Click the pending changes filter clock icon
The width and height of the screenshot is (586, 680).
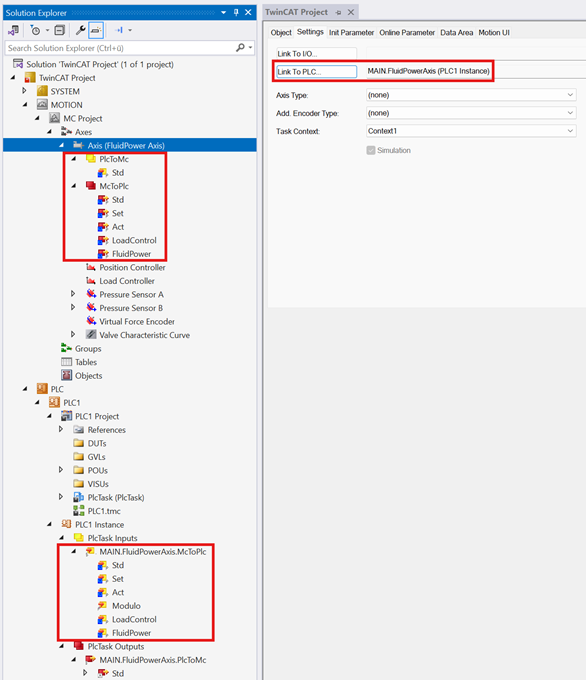(x=35, y=30)
